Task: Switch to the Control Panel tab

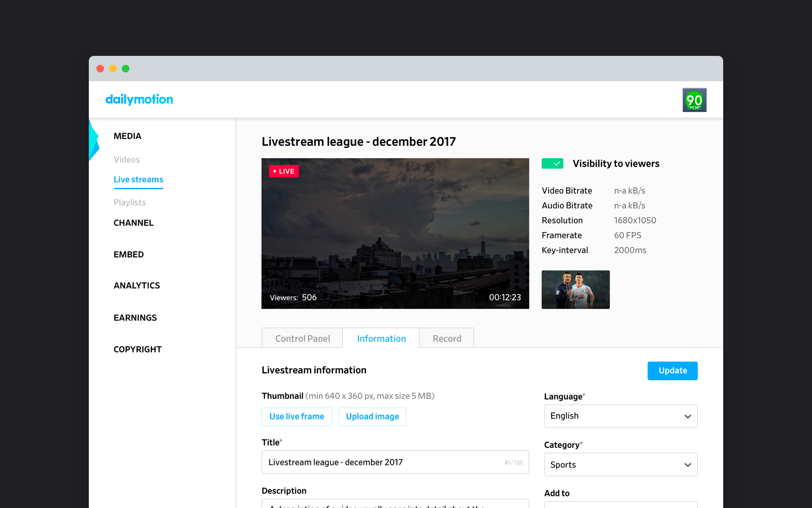Action: (302, 338)
